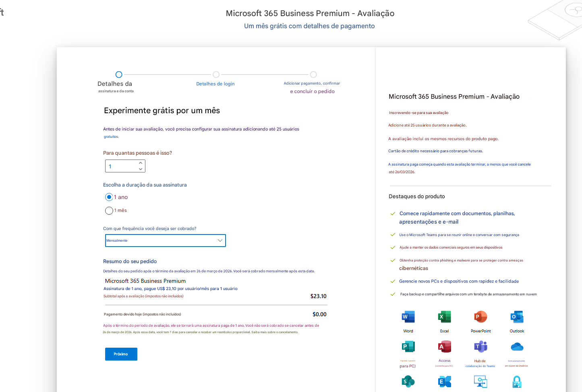This screenshot has height=392, width=582.
Task: Click the $0.00 payment due today amount
Action: (x=319, y=314)
